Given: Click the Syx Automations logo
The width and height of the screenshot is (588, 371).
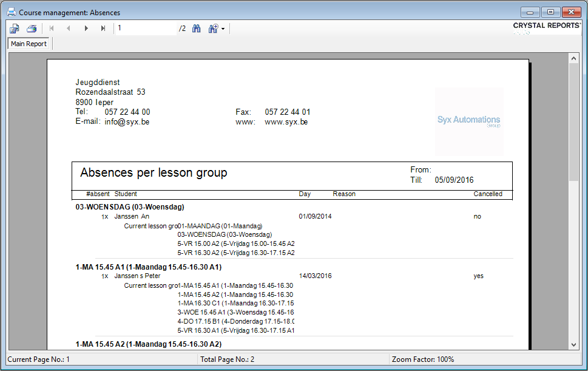Looking at the screenshot, I should [x=469, y=121].
